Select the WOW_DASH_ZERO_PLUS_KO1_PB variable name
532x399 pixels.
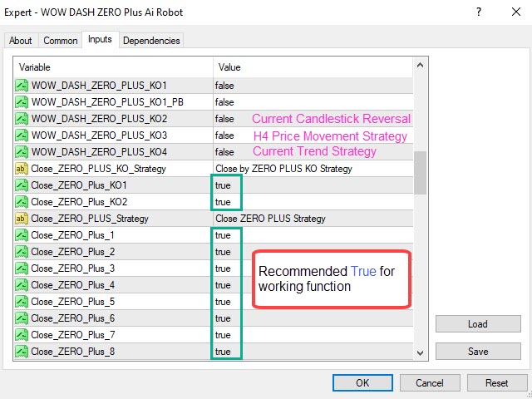(107, 102)
